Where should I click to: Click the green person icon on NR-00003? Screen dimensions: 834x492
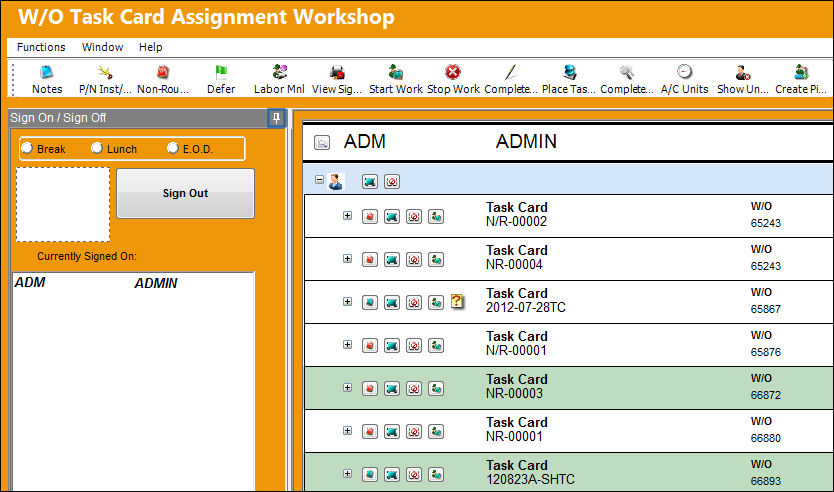point(436,389)
